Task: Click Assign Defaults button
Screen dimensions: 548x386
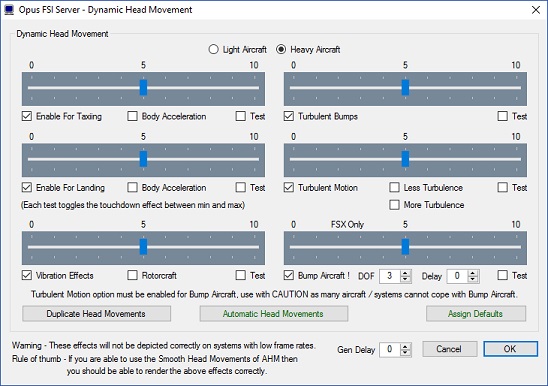Action: tap(476, 314)
